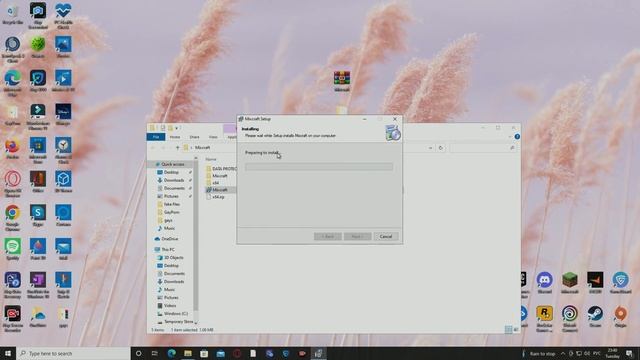Image resolution: width=640 pixels, height=360 pixels.
Task: Click the Name column header
Action: 211,159
